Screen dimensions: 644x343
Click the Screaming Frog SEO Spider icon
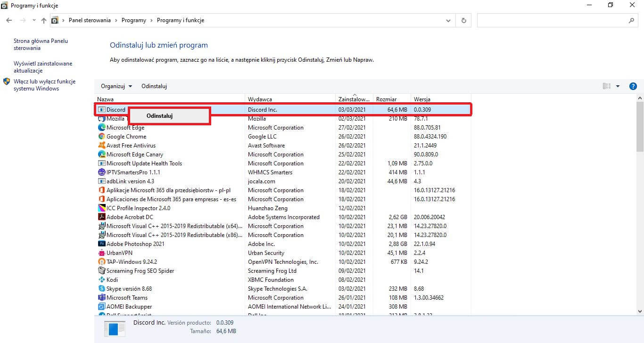(x=101, y=271)
